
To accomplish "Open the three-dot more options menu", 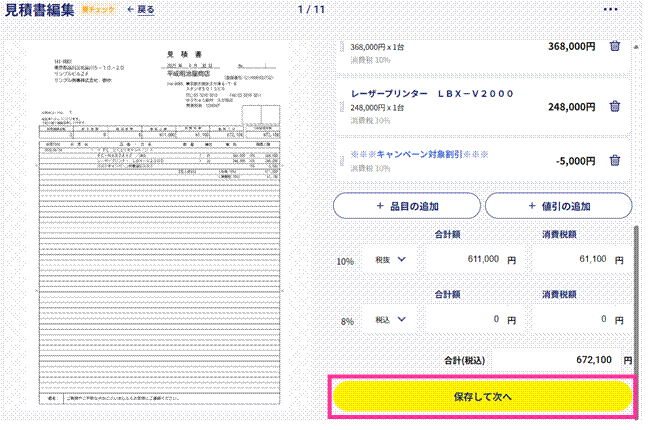I will point(610,9).
